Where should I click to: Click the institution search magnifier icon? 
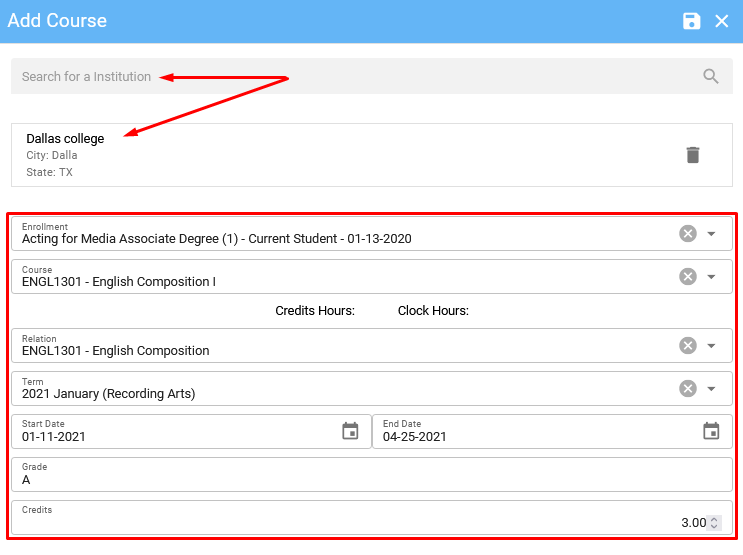[x=711, y=76]
